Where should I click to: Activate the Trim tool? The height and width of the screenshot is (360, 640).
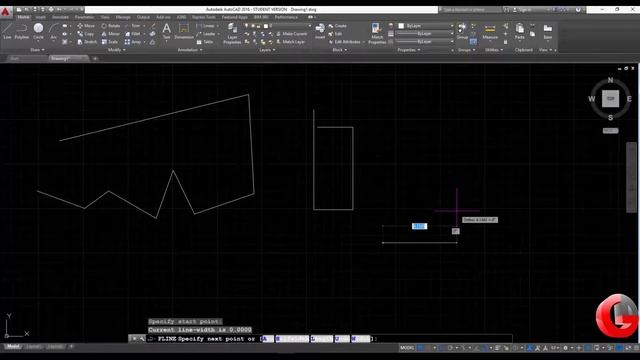click(133, 26)
